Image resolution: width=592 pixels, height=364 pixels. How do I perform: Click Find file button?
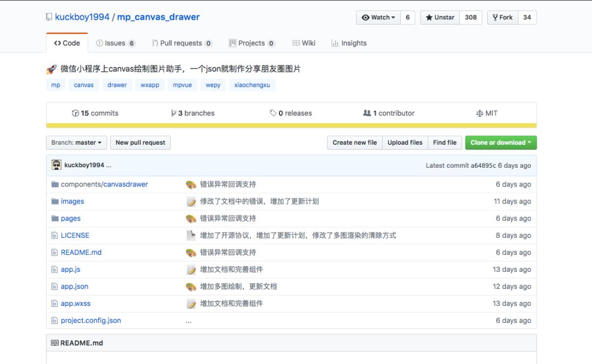(x=445, y=143)
